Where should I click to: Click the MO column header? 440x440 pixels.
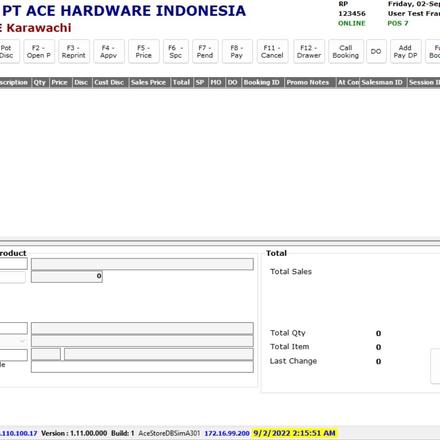pyautogui.click(x=216, y=82)
